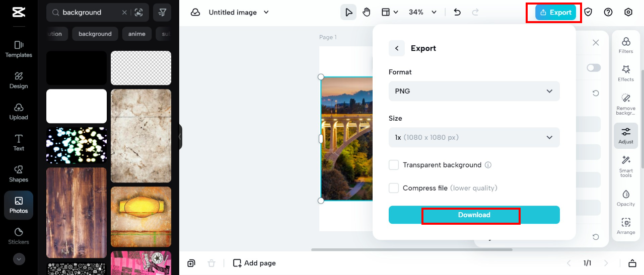This screenshot has width=644, height=275.
Task: Open the PNG format dropdown
Action: coord(474,91)
